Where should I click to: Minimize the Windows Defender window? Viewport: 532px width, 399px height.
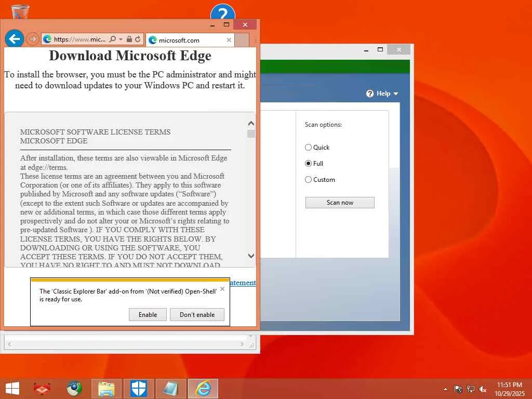tap(366, 50)
